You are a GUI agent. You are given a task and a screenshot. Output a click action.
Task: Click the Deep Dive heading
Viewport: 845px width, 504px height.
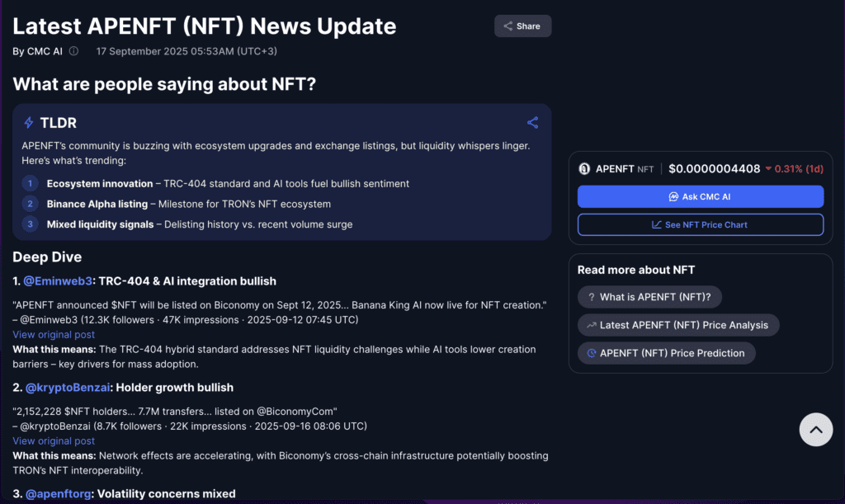pos(47,257)
